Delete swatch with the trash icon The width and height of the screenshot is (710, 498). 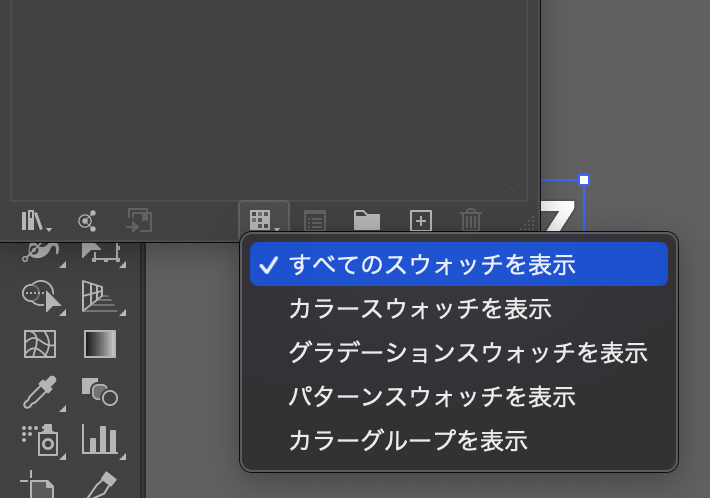tap(471, 220)
